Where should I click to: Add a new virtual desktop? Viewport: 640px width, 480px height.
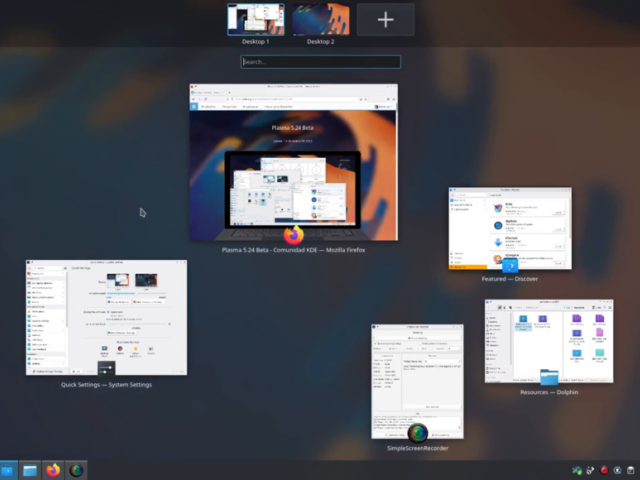[x=385, y=19]
